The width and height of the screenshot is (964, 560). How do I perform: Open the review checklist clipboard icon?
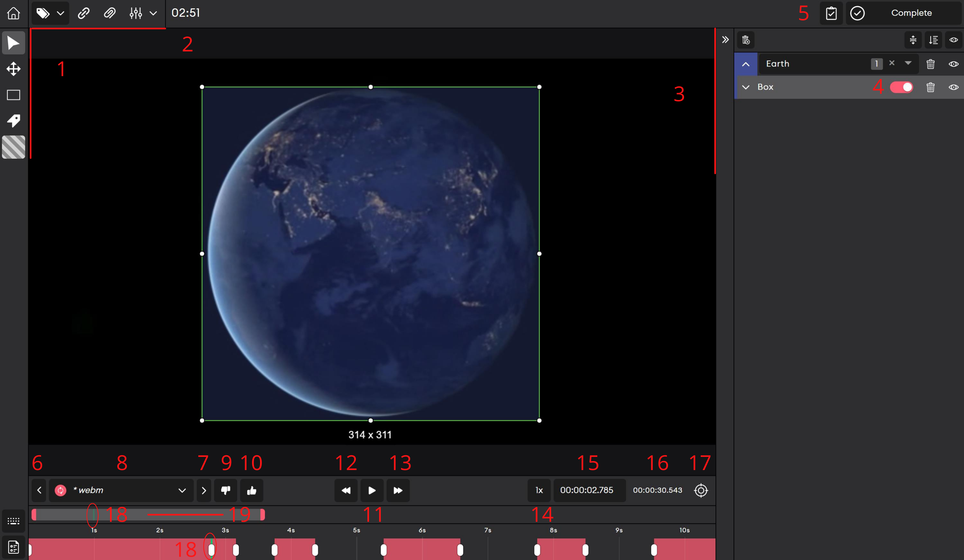831,13
